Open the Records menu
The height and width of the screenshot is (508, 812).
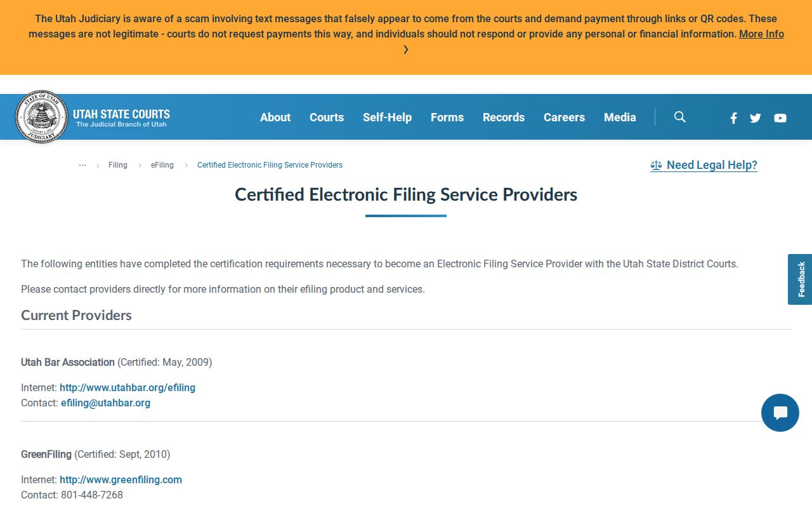[504, 117]
